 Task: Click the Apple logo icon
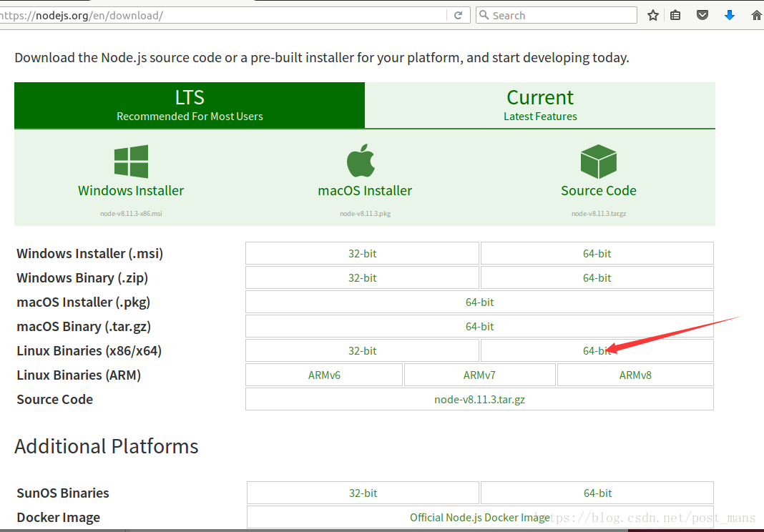[361, 160]
